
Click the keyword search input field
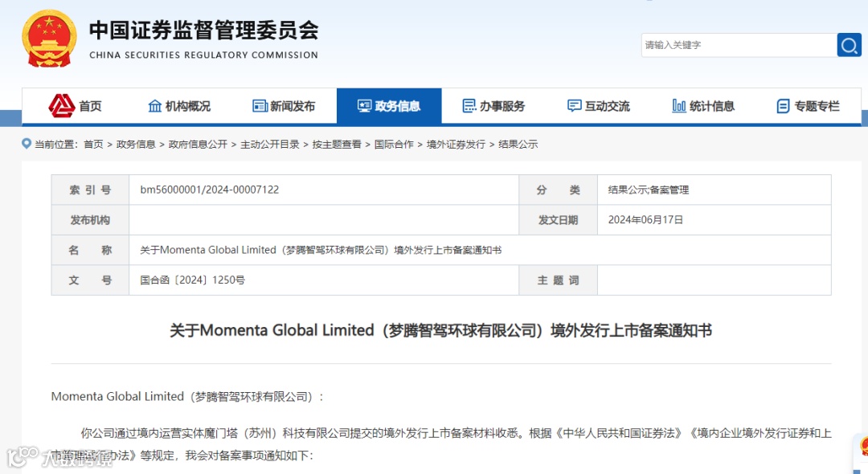(x=739, y=45)
